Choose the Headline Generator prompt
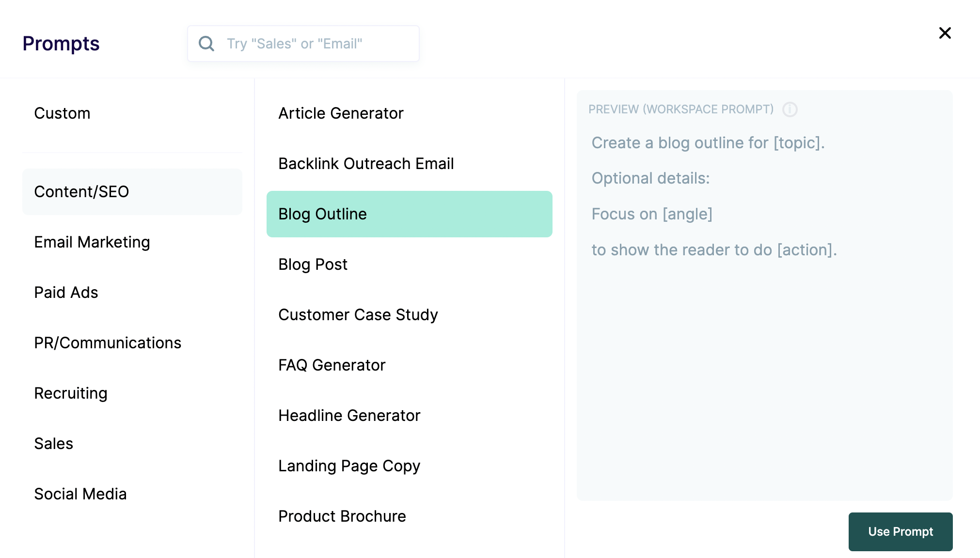Screen dimensions: 980x558 pos(349,416)
